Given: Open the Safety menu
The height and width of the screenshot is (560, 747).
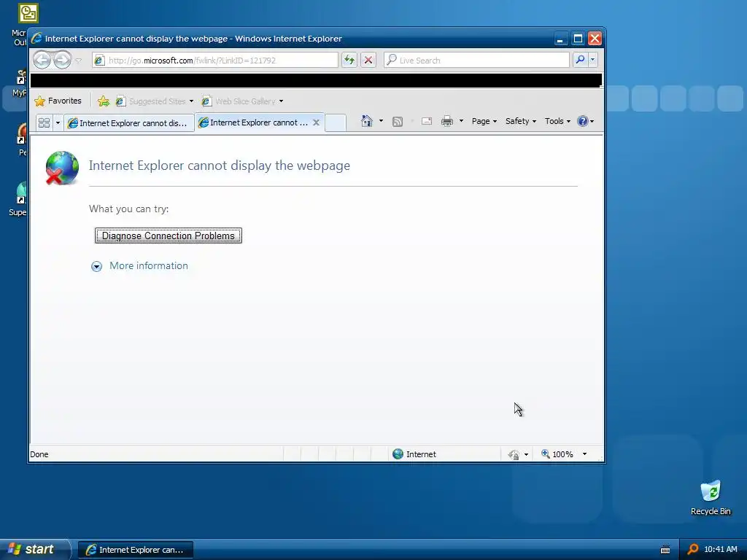Looking at the screenshot, I should pyautogui.click(x=521, y=121).
